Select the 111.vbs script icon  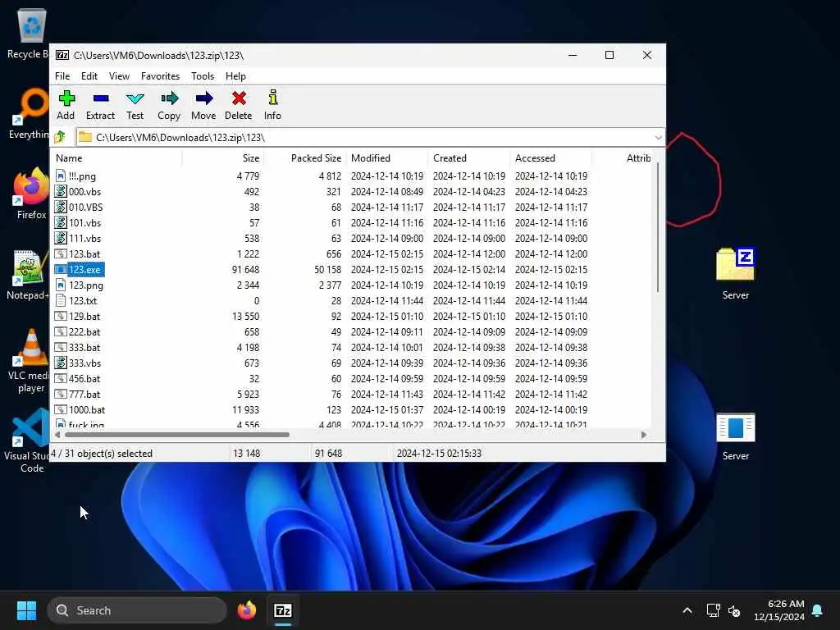tap(61, 238)
